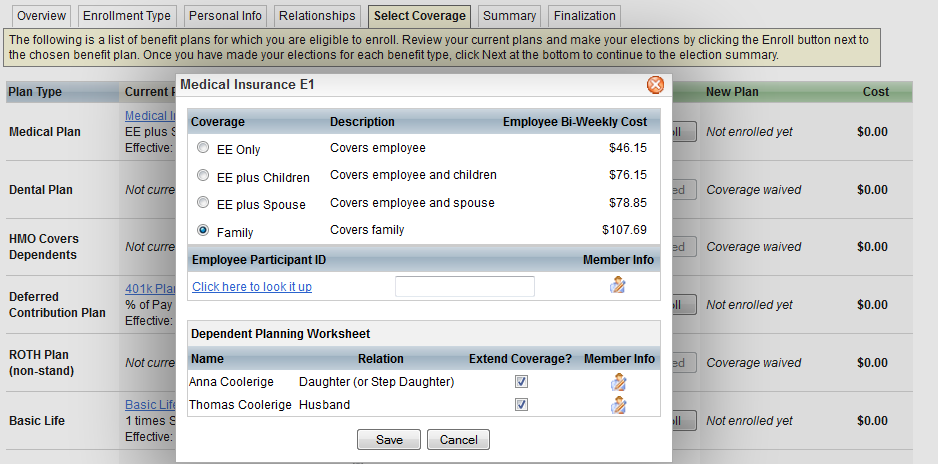Click 'Click here to look it up' link

252,287
